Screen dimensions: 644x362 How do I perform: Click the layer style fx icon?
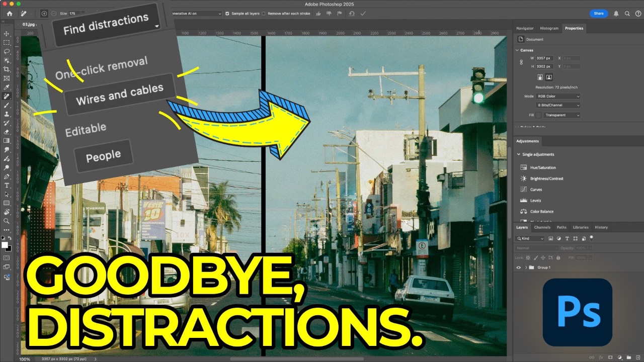[x=601, y=357]
